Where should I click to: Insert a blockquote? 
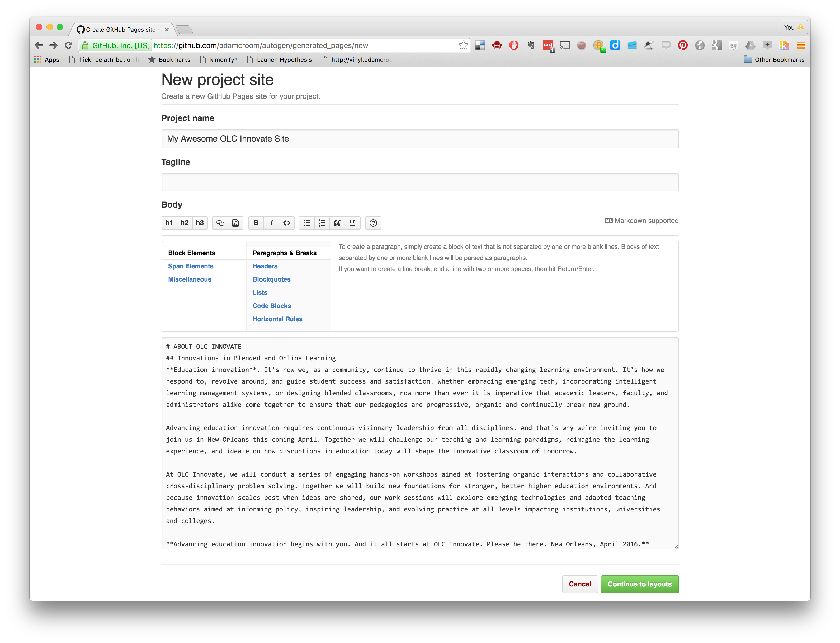337,223
